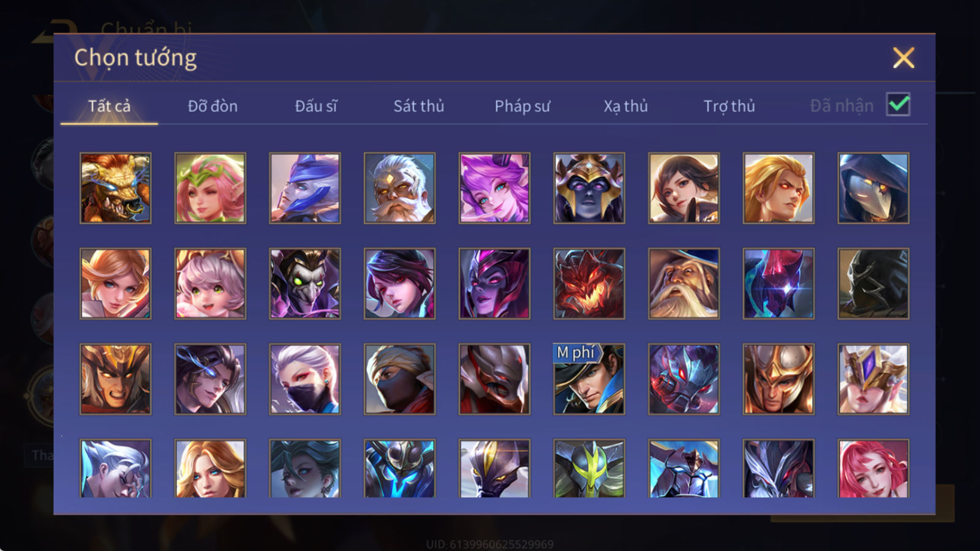
Task: Open the 'Sát thủ' tab
Action: (x=418, y=106)
